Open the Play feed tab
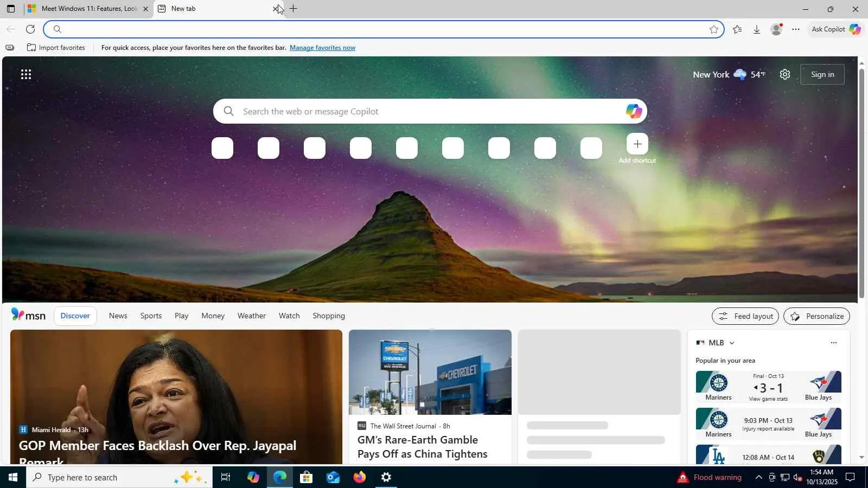 182,316
